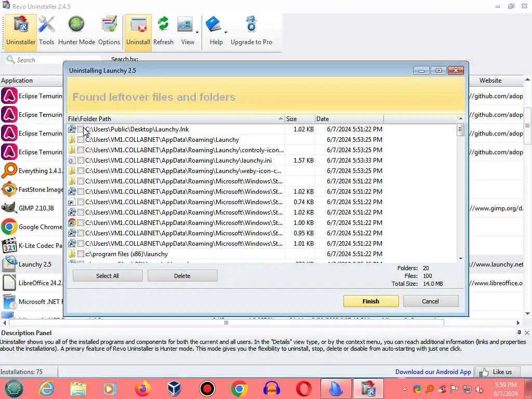
Task: Click the Cancel button
Action: click(x=431, y=301)
